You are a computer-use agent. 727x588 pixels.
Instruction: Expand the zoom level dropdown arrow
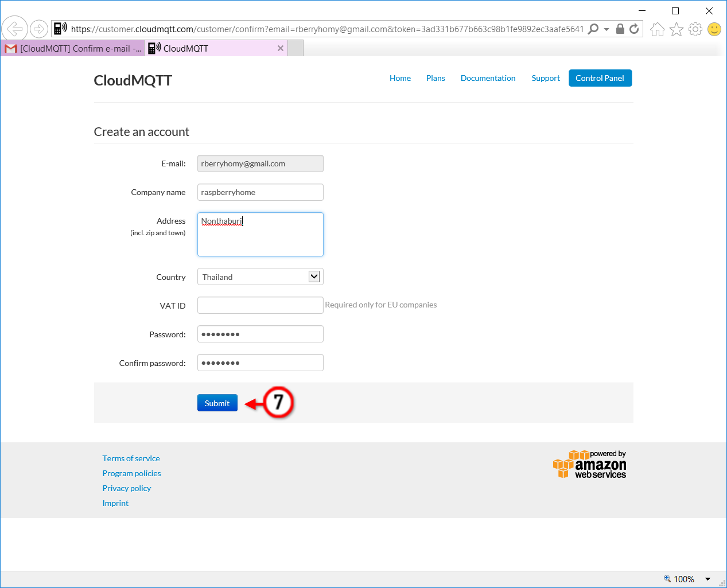coord(707,579)
